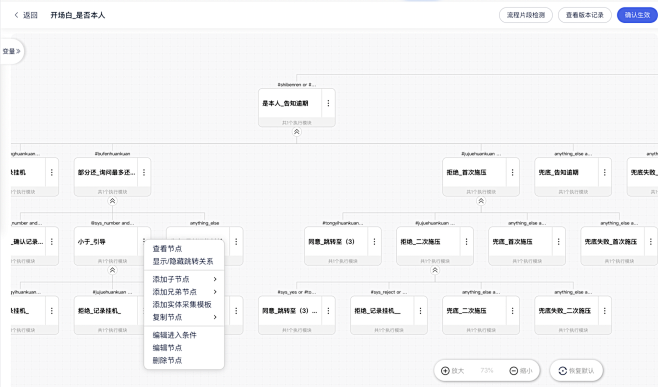Image resolution: width=658 pixels, height=387 pixels.
Task: Click the #bufenhuankuan condition label
Action: tap(112, 154)
